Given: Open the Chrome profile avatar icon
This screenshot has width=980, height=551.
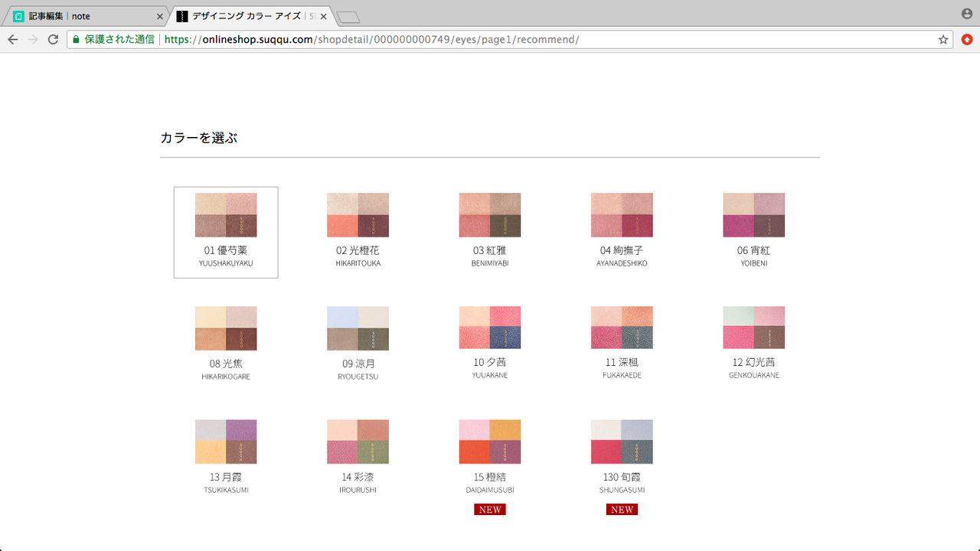Looking at the screenshot, I should click(x=967, y=14).
